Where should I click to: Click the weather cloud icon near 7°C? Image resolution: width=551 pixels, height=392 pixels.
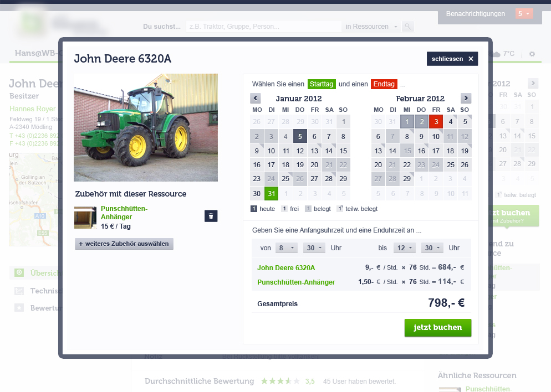point(496,54)
